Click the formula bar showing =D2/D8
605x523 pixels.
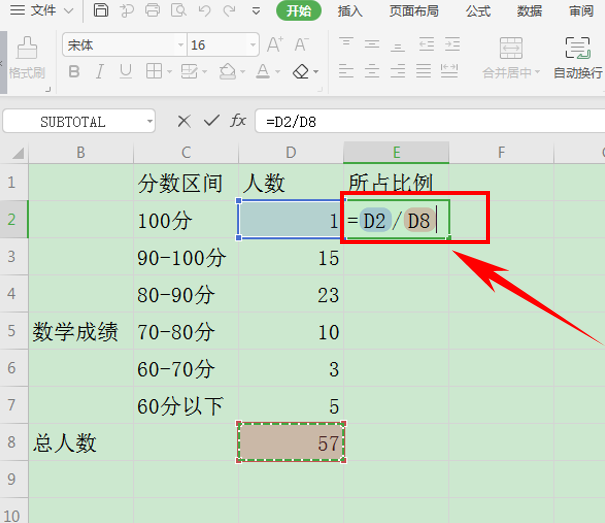[430, 122]
